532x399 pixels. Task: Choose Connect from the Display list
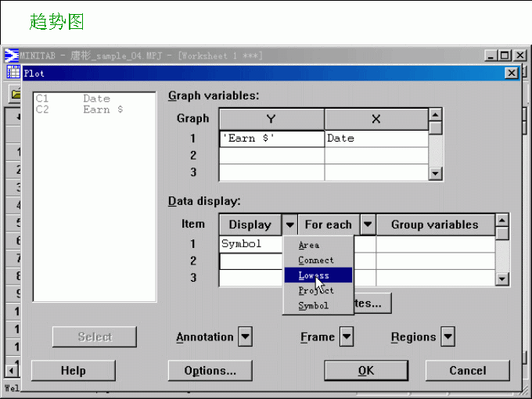coord(315,260)
